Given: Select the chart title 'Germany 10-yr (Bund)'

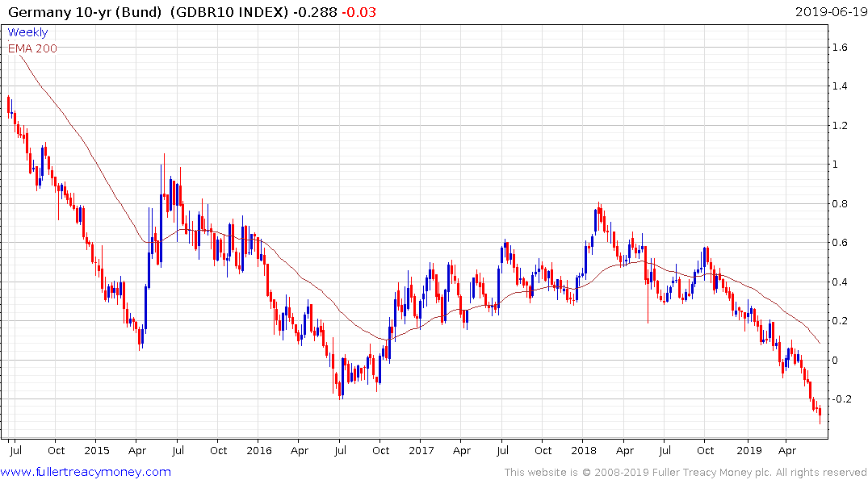Looking at the screenshot, I should [x=86, y=12].
